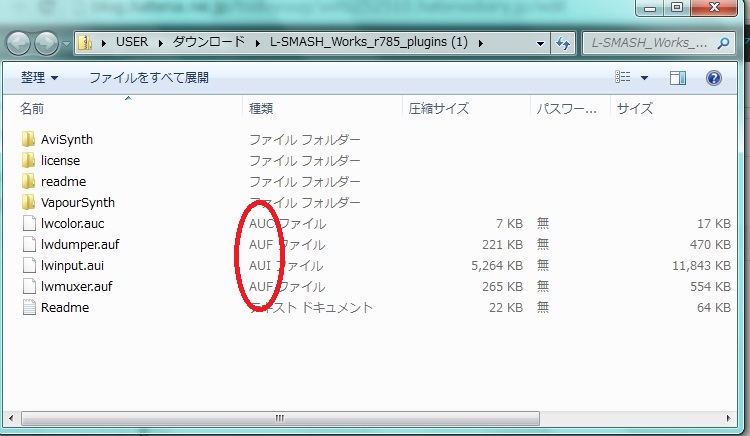Click the VapourSynth folder name
This screenshot has width=750, height=436.
(x=78, y=203)
